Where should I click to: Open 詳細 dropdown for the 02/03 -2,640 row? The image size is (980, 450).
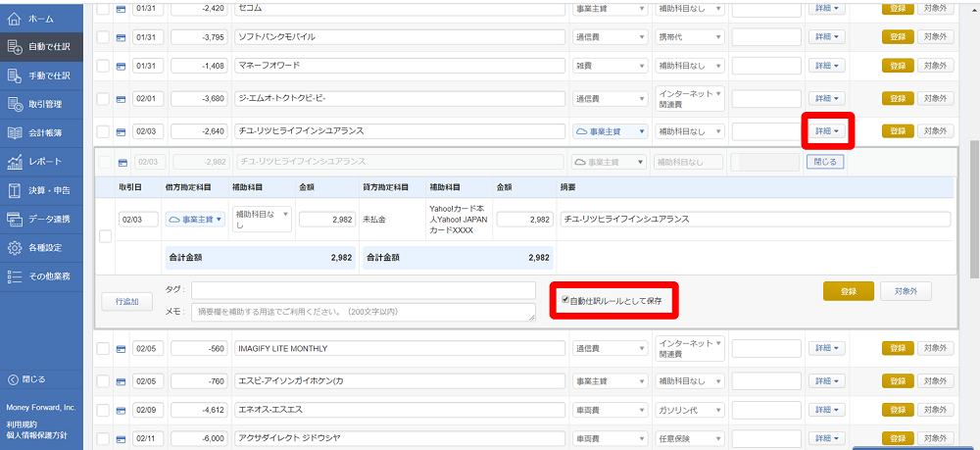click(x=823, y=131)
